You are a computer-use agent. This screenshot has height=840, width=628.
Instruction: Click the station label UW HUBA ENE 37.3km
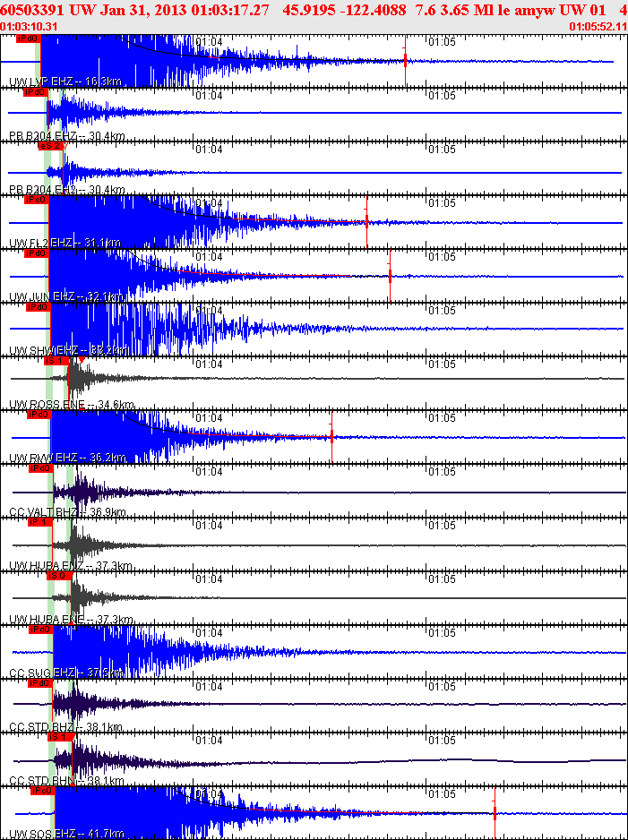(71, 620)
